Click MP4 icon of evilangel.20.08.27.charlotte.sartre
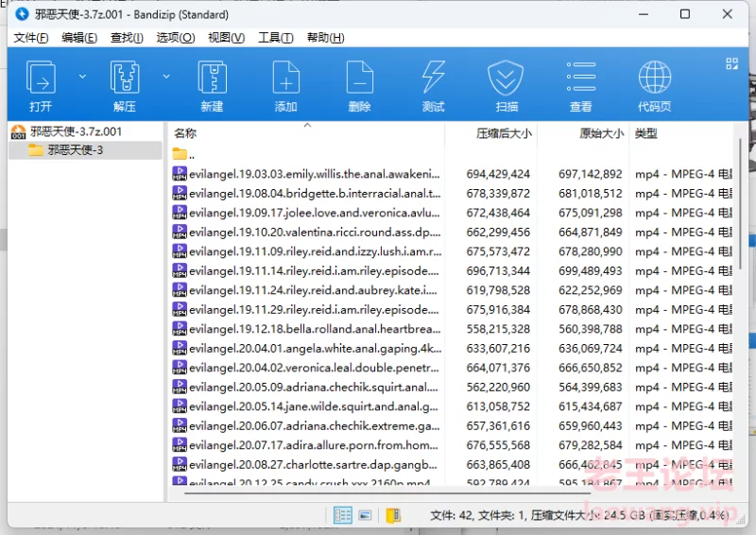Viewport: 756px width, 535px height. coord(180,464)
